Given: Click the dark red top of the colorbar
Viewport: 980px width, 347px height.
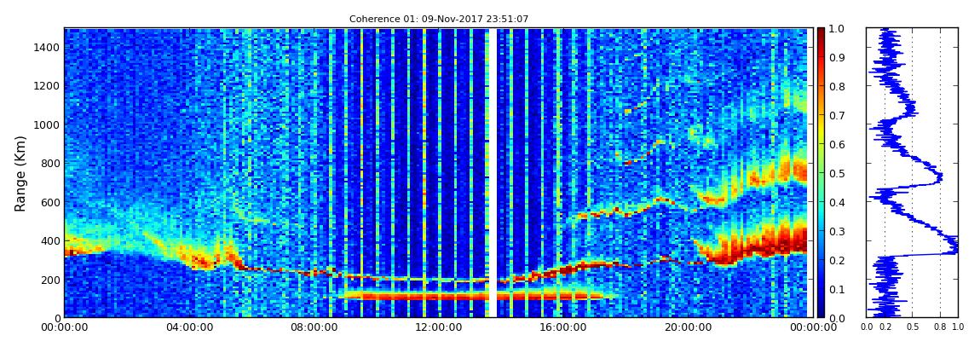Looking at the screenshot, I should (821, 32).
